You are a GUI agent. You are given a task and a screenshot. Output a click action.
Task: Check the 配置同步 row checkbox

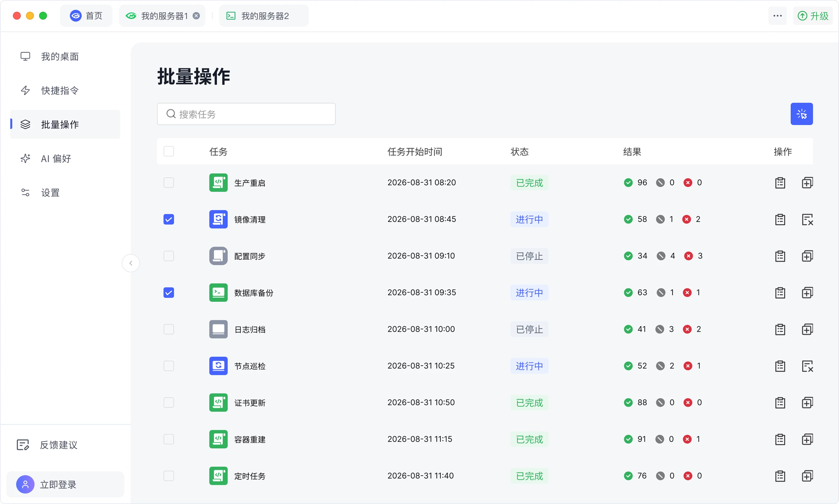[169, 256]
